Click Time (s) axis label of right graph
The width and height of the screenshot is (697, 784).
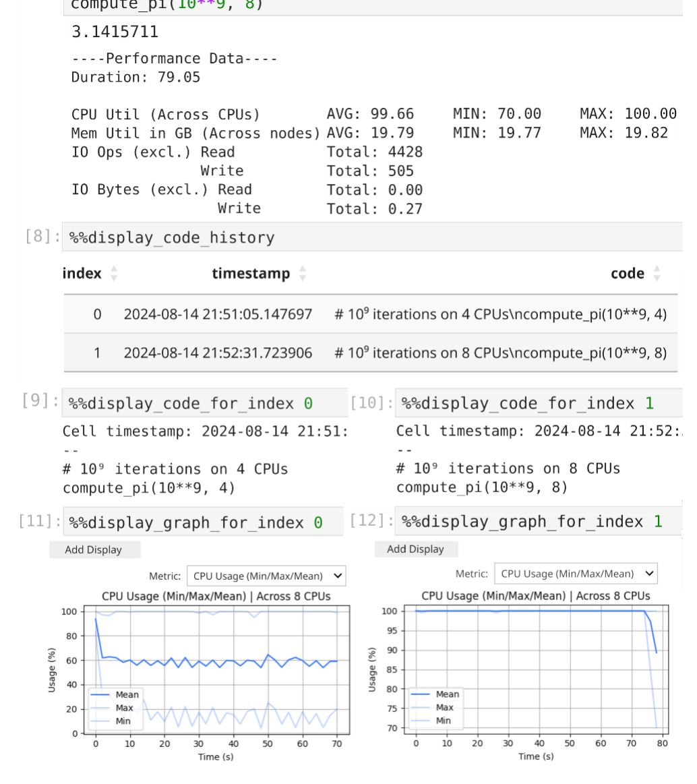[x=536, y=756]
